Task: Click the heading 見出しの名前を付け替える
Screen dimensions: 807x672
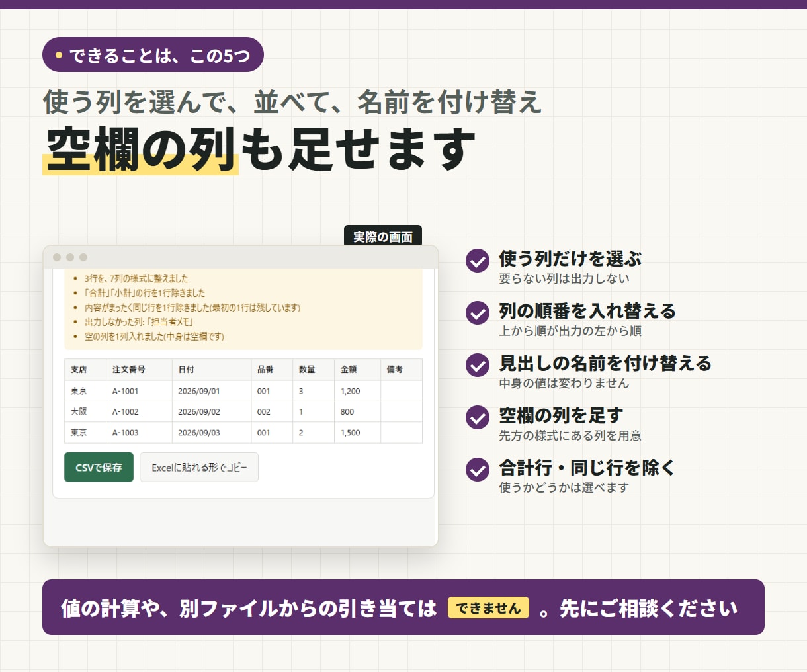Action: pos(605,362)
